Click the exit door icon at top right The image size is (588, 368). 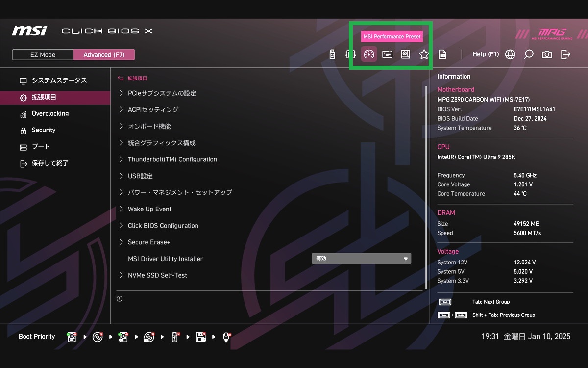565,54
